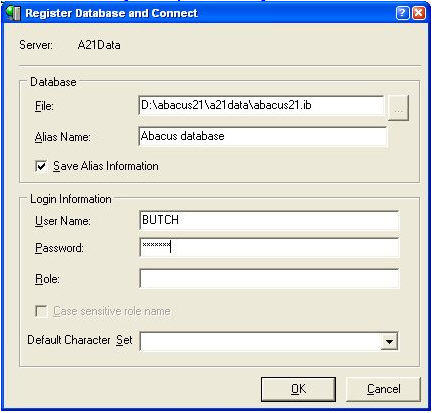
Task: Focus the Alias Name text field
Action: click(x=263, y=136)
